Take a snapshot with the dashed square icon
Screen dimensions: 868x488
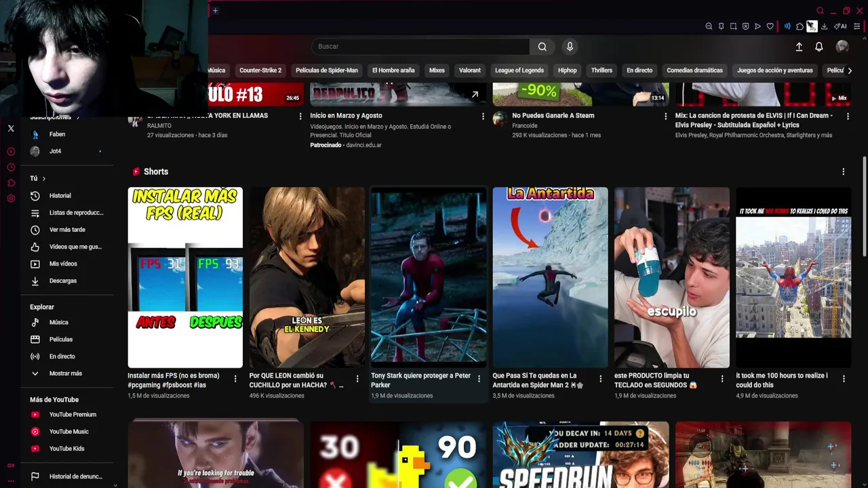733,26
